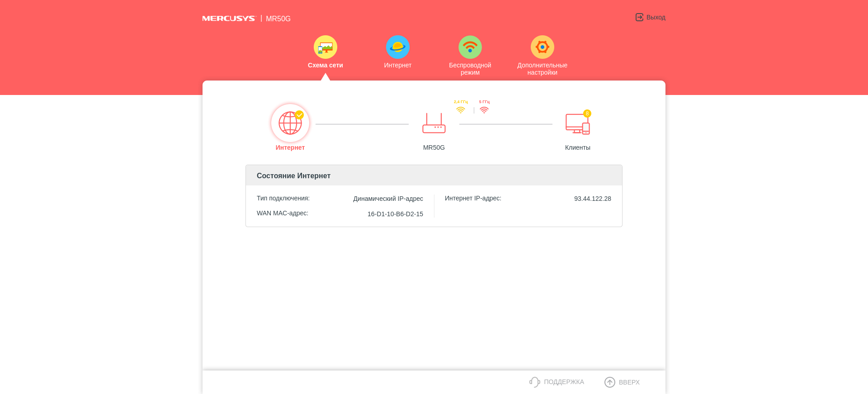868x394 pixels.
Task: Open Дополнительные настройки gear icon
Action: pos(542,47)
